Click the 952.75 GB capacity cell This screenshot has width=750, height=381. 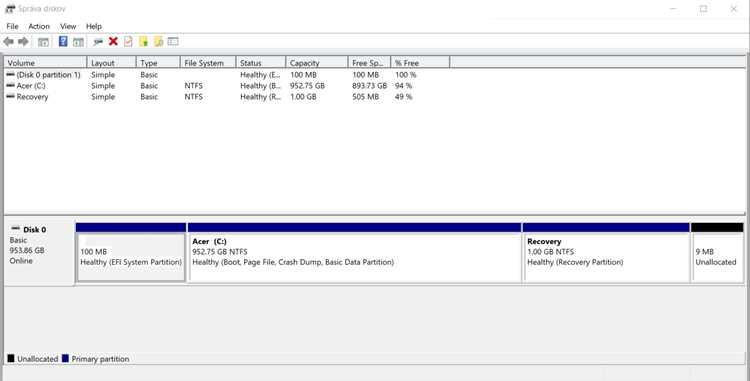(x=308, y=86)
